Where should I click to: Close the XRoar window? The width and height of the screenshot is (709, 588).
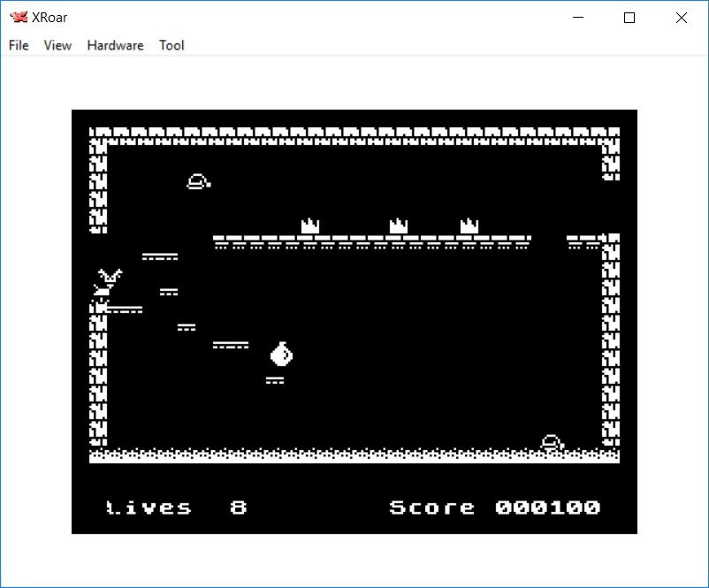tap(681, 18)
